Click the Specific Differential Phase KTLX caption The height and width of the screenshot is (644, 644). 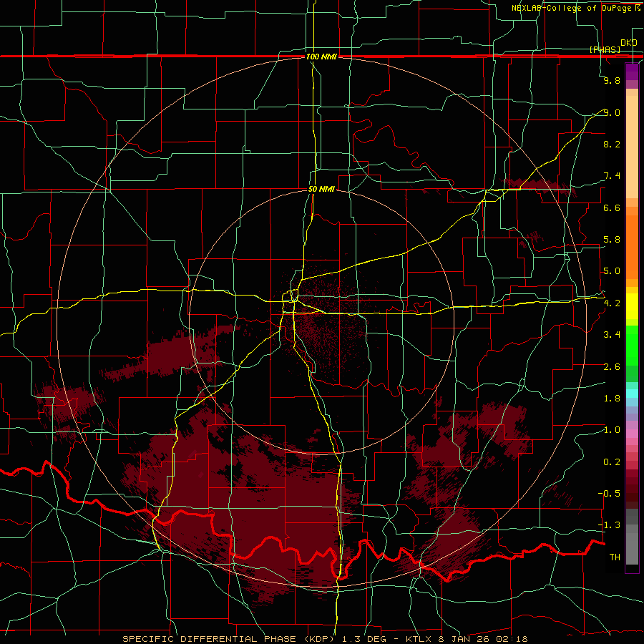[324, 639]
